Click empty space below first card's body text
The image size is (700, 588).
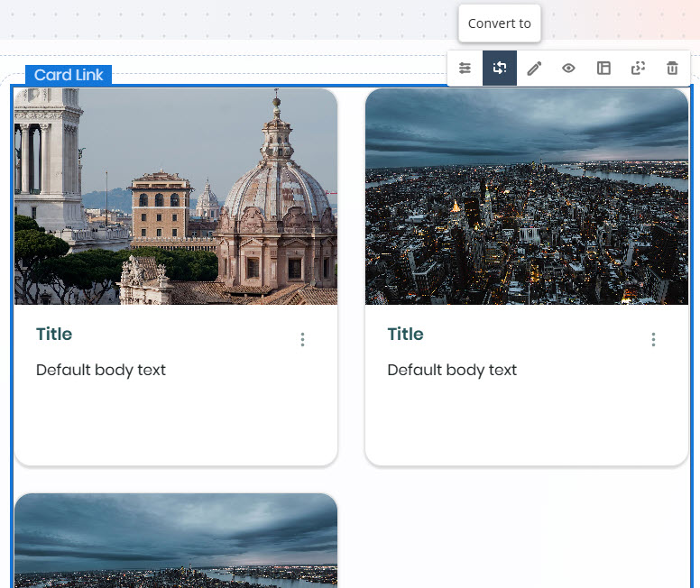tap(176, 424)
